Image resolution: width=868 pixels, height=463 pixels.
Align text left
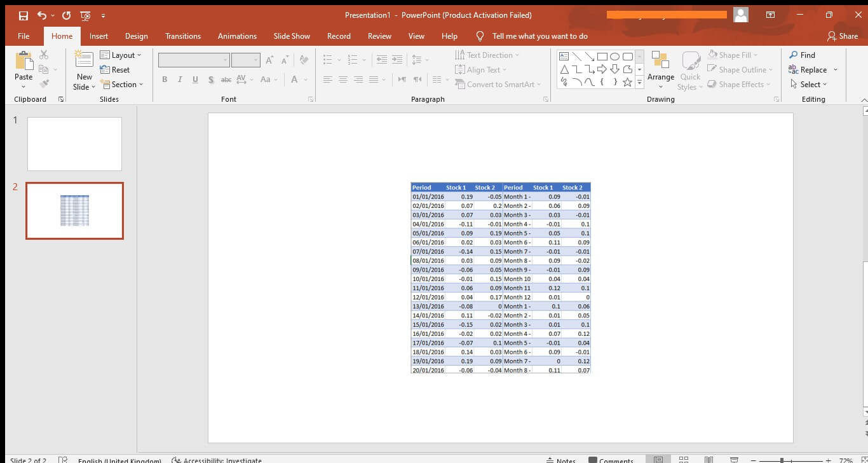coord(328,79)
